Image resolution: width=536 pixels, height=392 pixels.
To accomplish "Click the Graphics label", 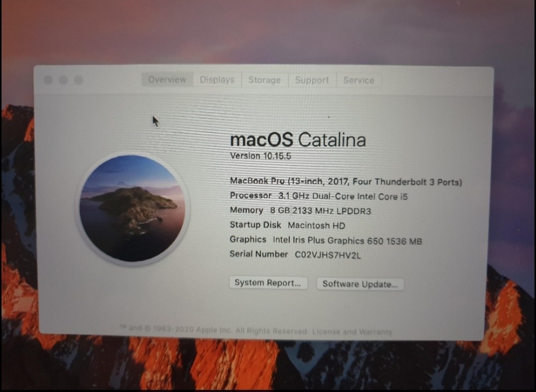I will point(248,239).
